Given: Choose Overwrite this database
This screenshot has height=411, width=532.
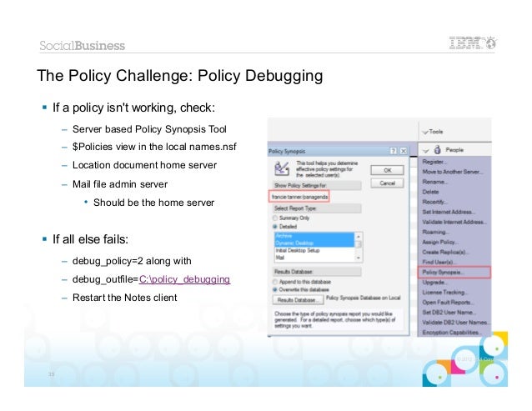Looking at the screenshot, I should click(301, 289).
